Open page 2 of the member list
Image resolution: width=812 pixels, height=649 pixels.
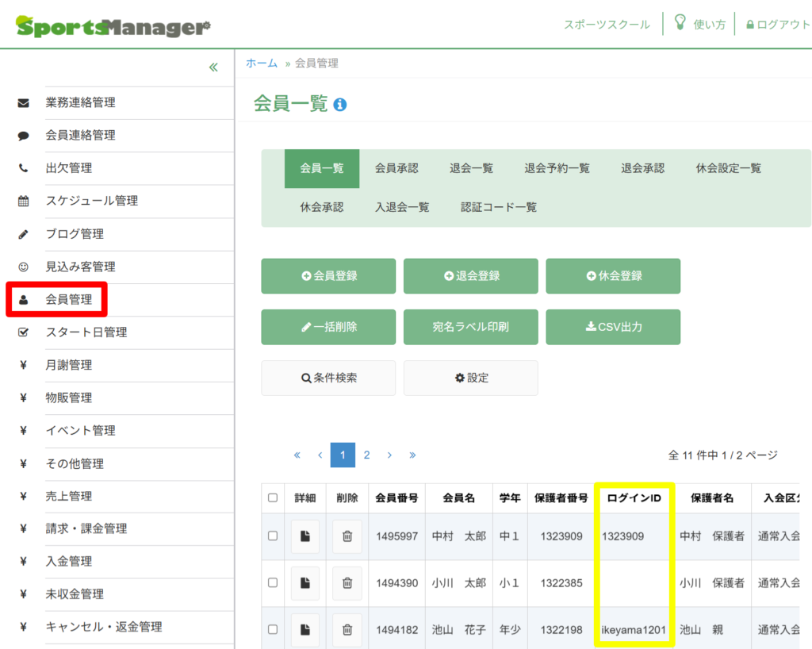(366, 455)
